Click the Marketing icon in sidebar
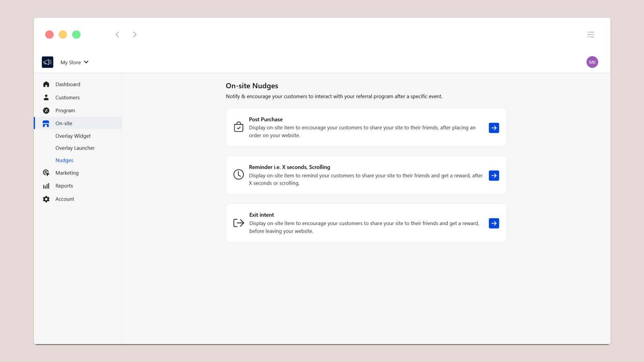This screenshot has height=362, width=644. [46, 173]
